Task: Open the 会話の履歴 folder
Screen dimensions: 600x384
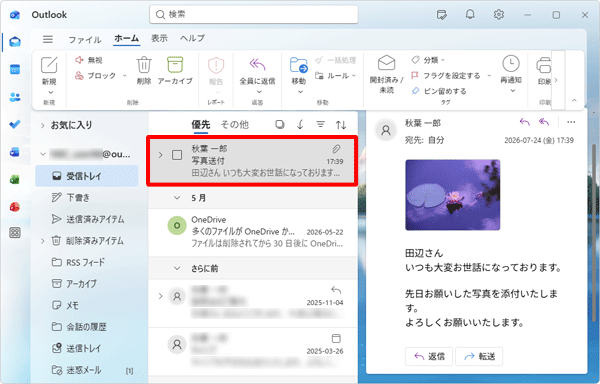Action: [87, 327]
